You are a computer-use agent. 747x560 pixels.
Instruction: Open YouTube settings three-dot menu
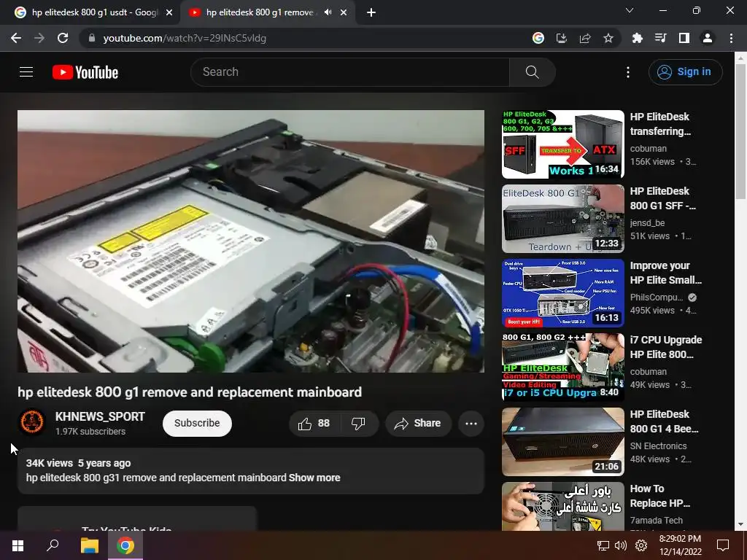tap(628, 72)
